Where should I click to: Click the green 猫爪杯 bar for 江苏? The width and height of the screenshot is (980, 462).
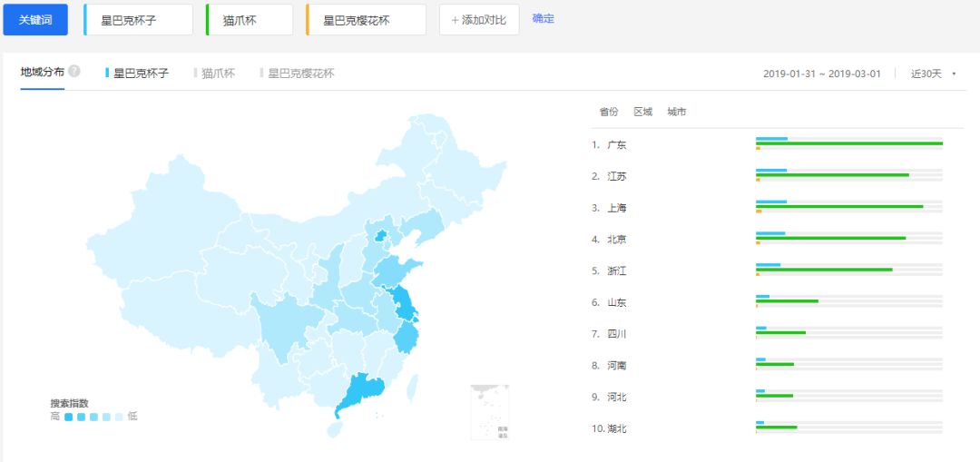click(x=832, y=175)
